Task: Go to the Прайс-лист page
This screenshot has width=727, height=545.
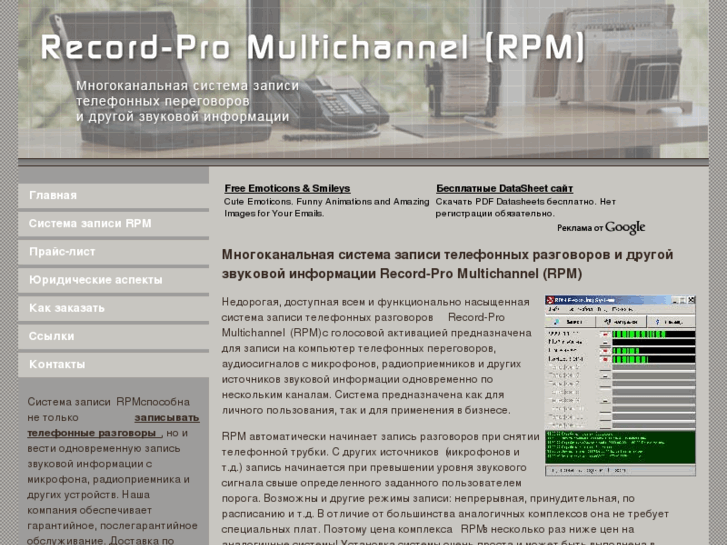Action: [x=114, y=252]
